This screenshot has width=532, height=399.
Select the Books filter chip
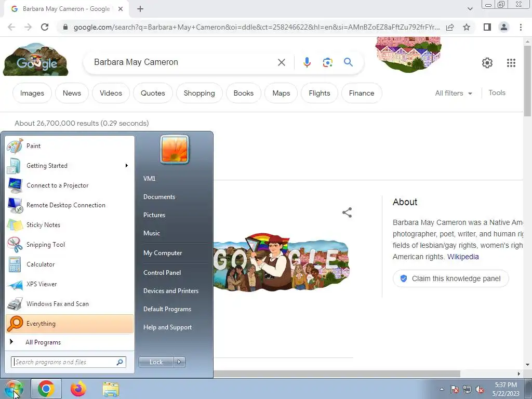(x=244, y=93)
